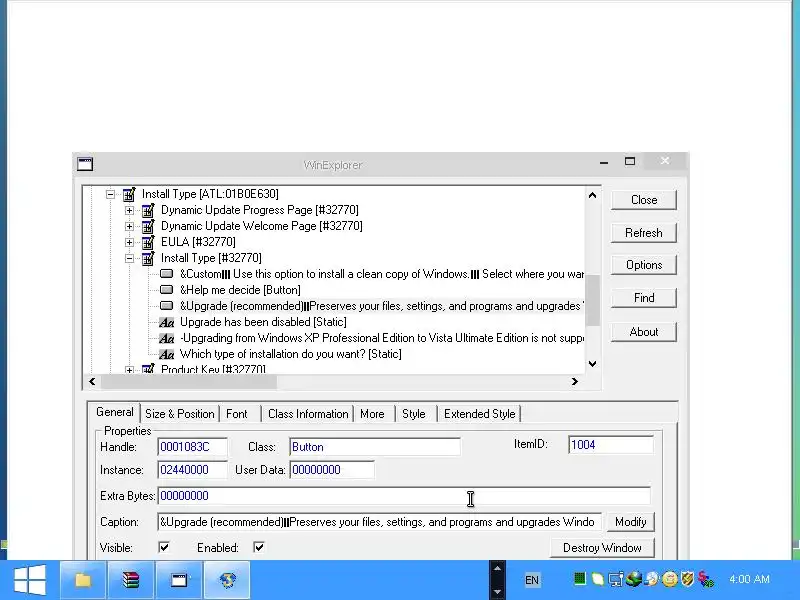Image resolution: width=800 pixels, height=600 pixels.
Task: Click the tree horizontal scrollbar thumb
Action: pyautogui.click(x=189, y=382)
